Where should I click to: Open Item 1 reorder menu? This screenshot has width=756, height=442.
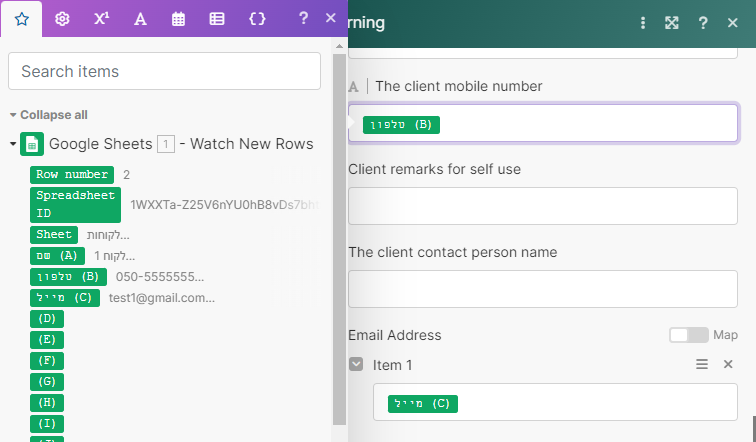click(x=702, y=365)
